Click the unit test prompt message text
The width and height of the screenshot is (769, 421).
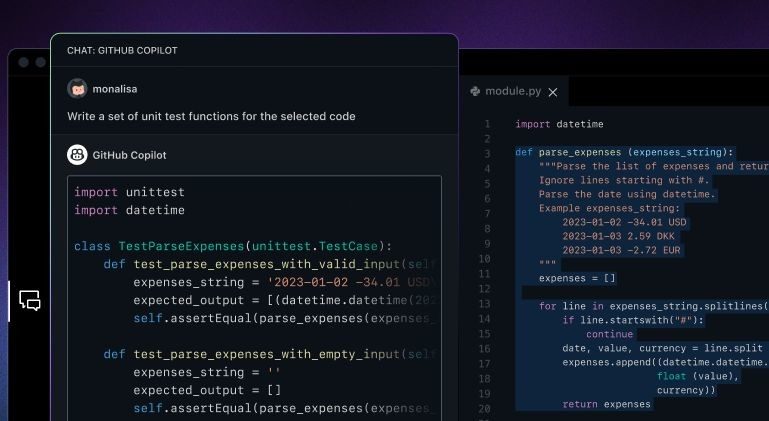point(211,116)
